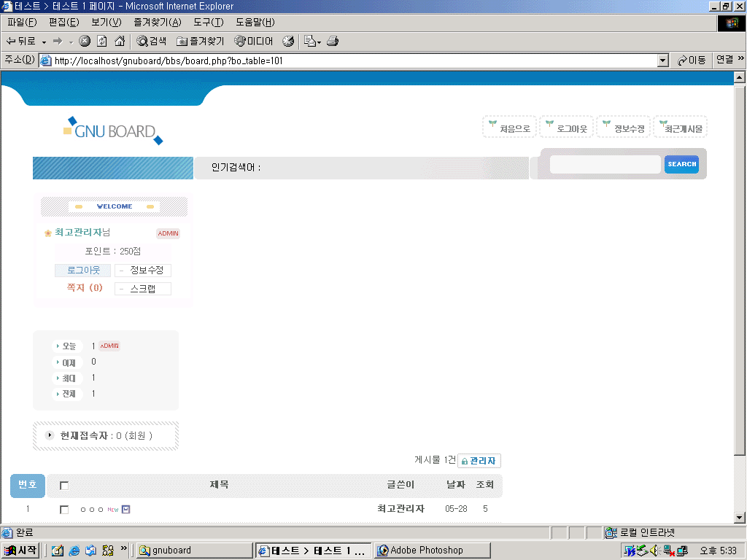Open the History toolbar icon

(288, 42)
